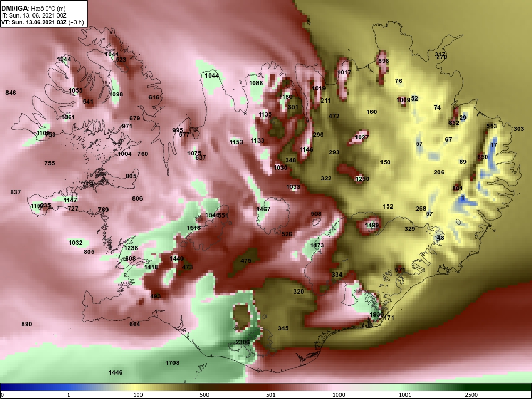
Task: Click the 1088 value on the northern peninsula
Action: coord(256,83)
